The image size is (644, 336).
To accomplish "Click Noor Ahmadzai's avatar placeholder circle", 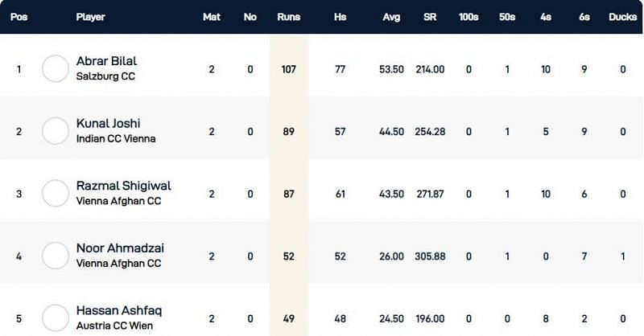I will pyautogui.click(x=56, y=256).
